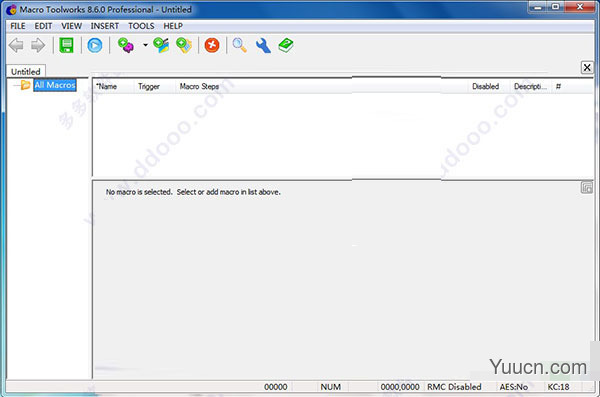Open search with magnifying glass icon
The width and height of the screenshot is (600, 397).
[240, 45]
